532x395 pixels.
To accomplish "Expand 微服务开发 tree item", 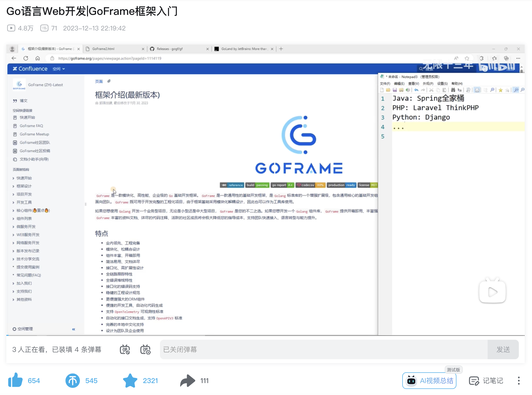I will coord(24,226).
